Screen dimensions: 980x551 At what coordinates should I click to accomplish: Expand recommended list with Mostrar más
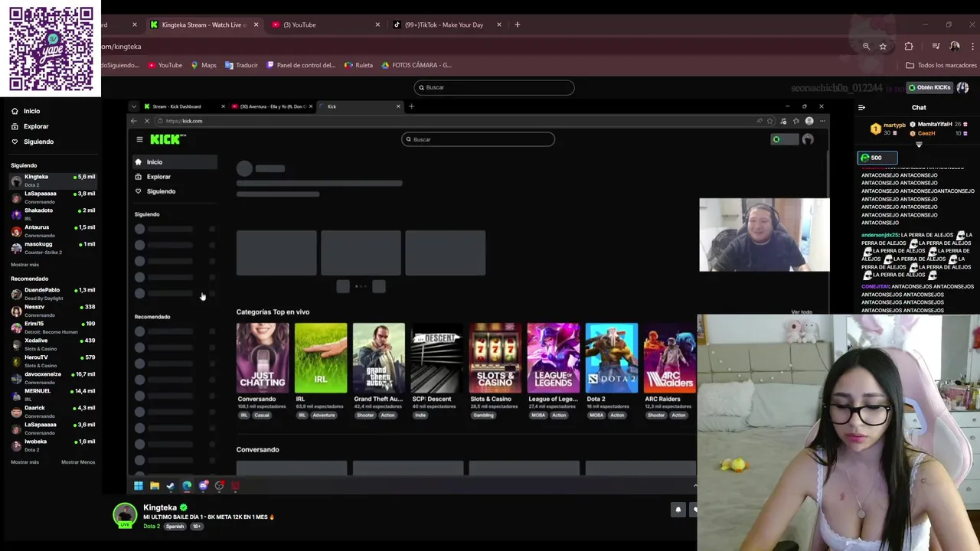click(24, 462)
